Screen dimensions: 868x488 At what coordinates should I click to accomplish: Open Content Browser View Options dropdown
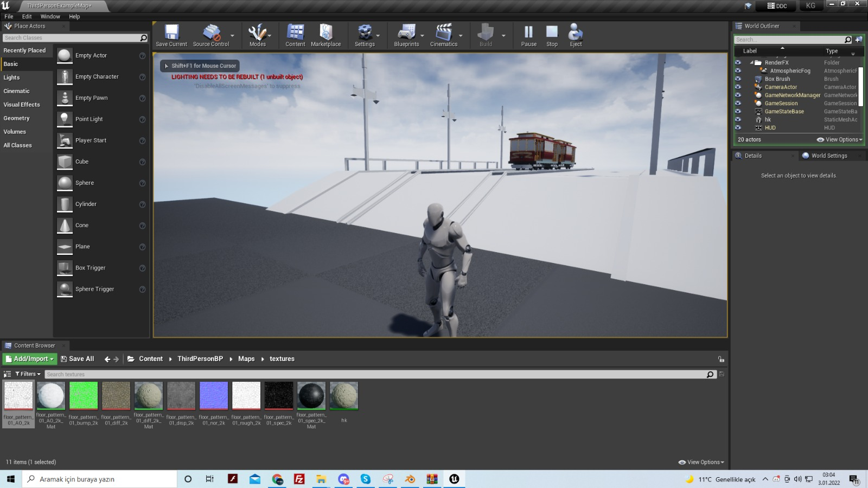tap(701, 462)
